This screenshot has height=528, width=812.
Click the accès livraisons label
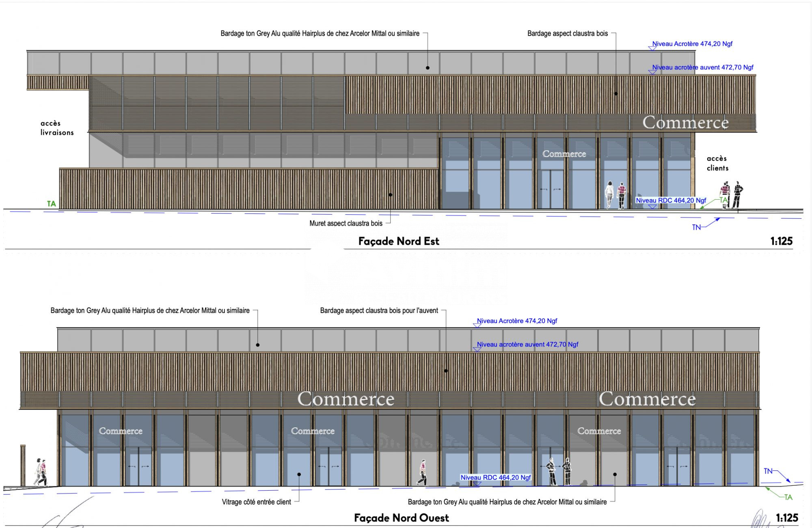point(57,128)
